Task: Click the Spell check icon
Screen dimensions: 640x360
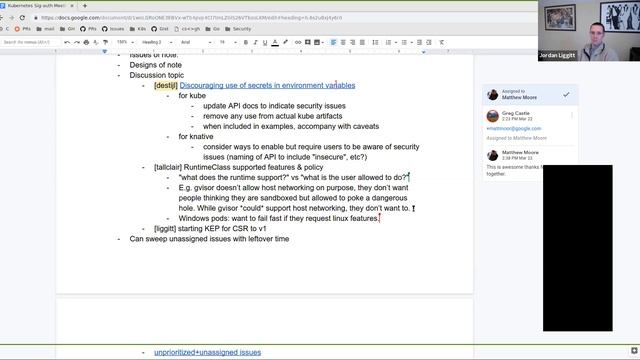Action: (96, 42)
